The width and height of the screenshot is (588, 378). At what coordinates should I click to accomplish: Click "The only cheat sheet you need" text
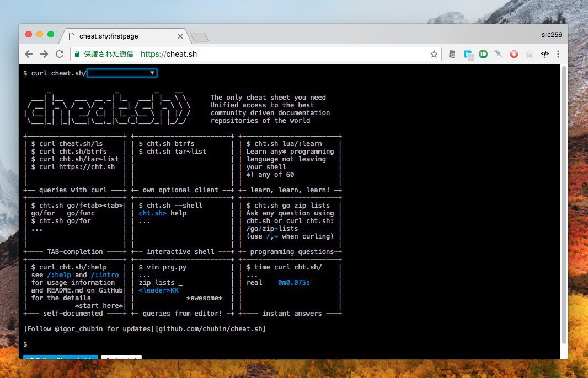(268, 98)
